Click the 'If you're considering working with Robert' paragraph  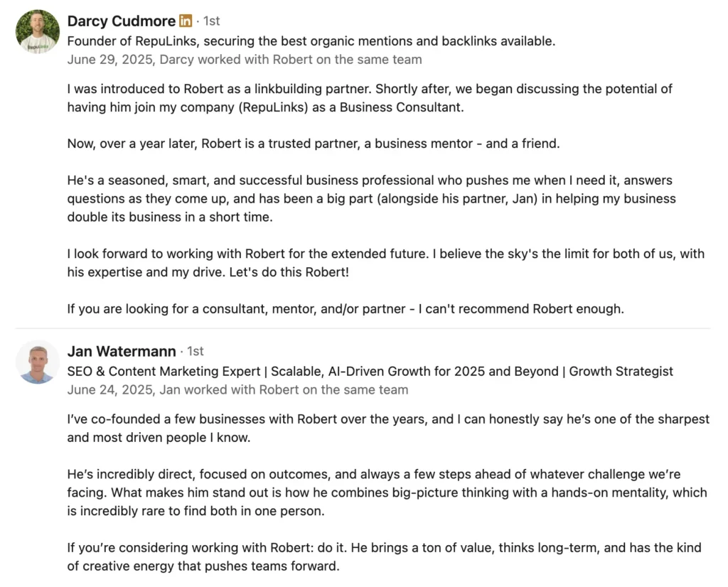tap(384, 556)
